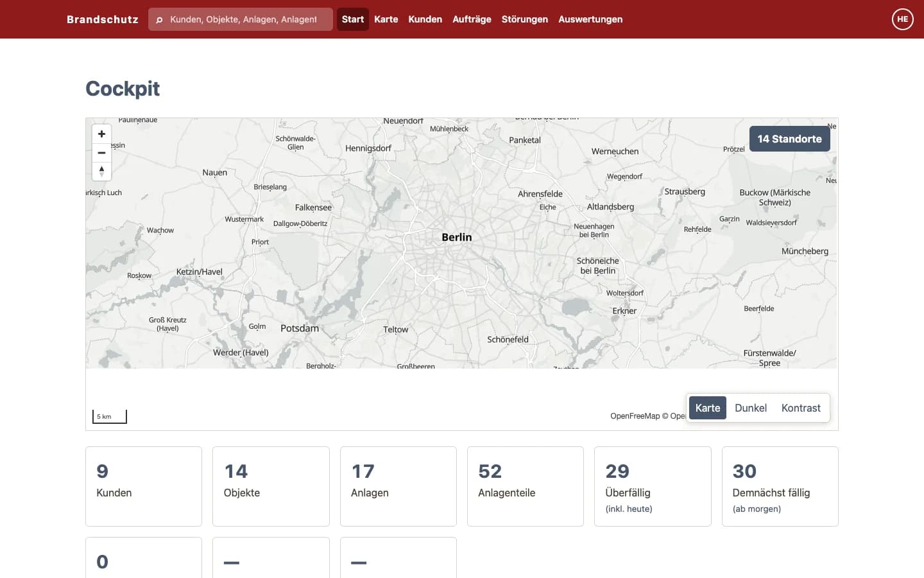Click the Panketal map label
Image resolution: width=924 pixels, height=578 pixels.
[x=525, y=140]
